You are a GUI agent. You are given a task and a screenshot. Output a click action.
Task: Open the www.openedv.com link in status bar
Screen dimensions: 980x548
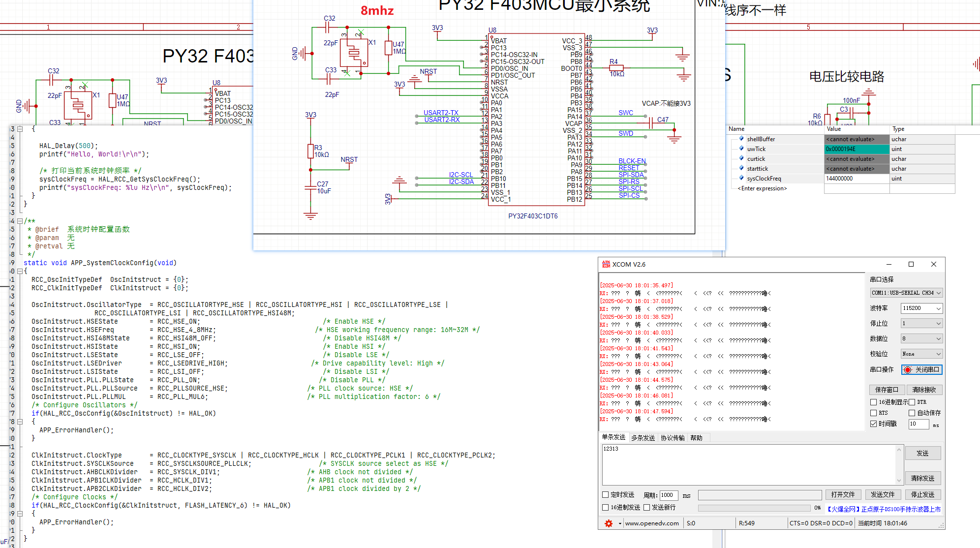pyautogui.click(x=652, y=523)
